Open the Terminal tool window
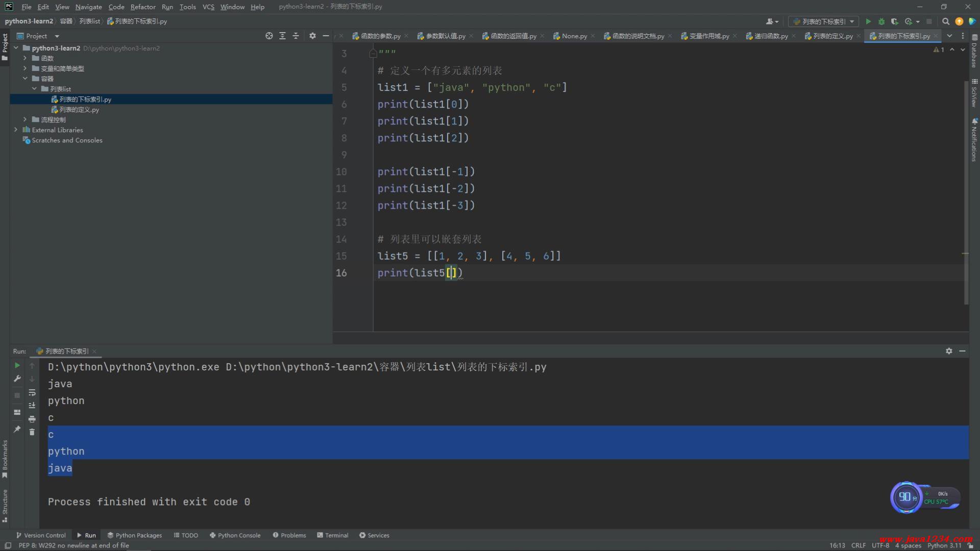 coord(332,535)
